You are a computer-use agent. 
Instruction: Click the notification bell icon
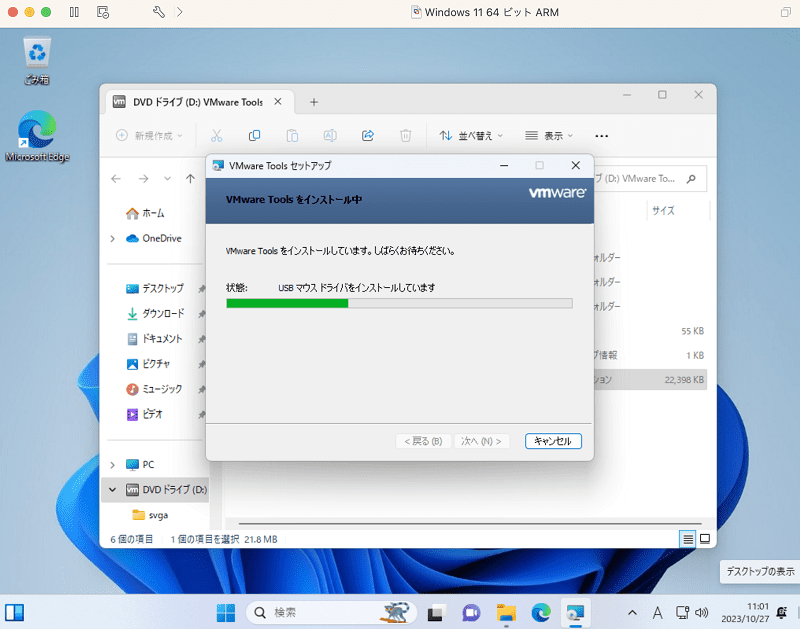782,612
